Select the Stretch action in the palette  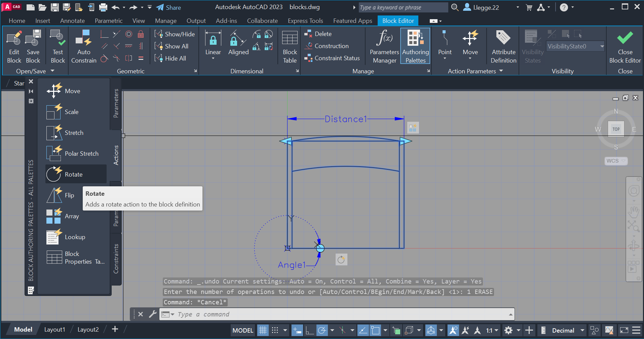tap(76, 133)
